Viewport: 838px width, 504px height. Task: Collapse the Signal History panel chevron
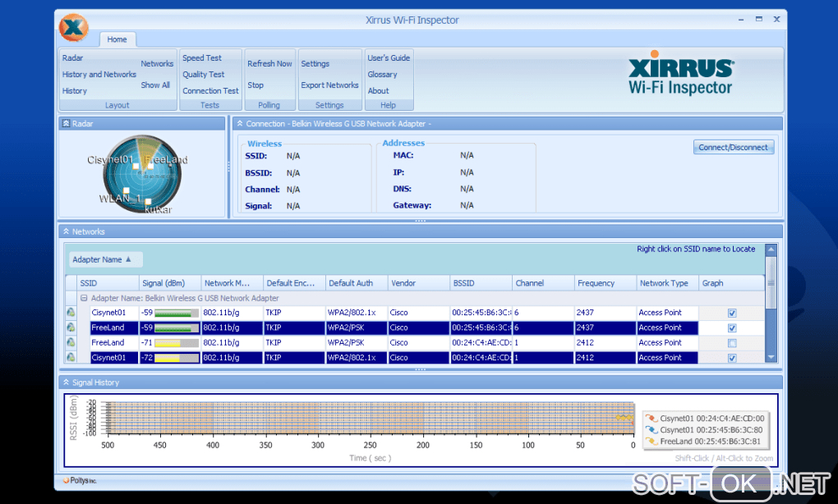click(66, 383)
